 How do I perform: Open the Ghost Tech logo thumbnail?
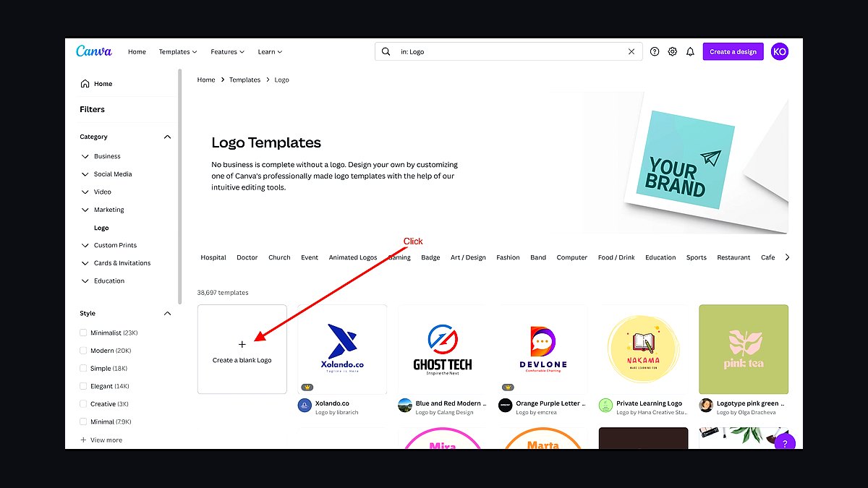tap(443, 349)
